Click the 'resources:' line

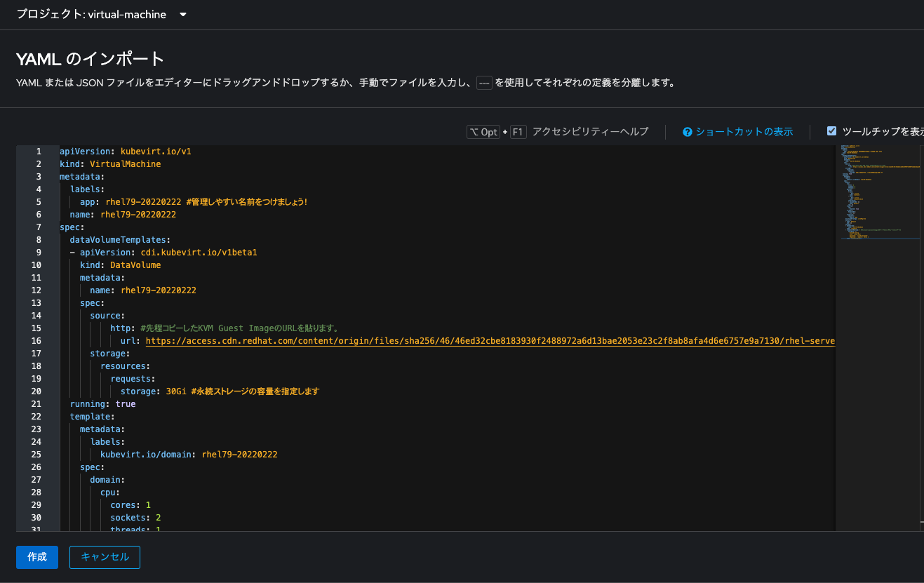pos(126,366)
